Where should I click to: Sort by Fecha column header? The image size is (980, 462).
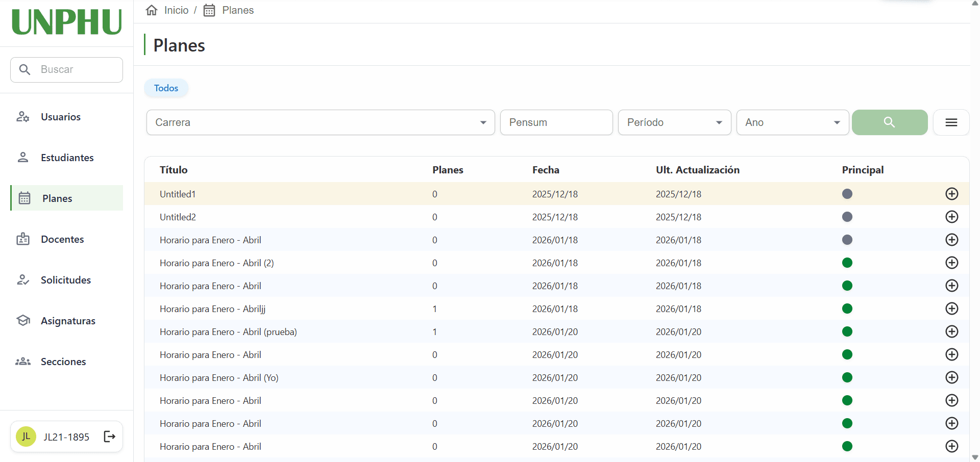[x=546, y=170]
